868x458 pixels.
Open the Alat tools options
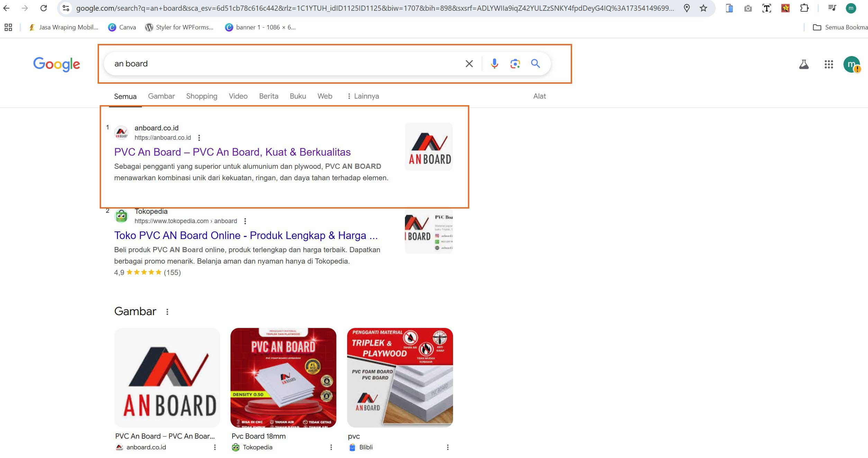(x=539, y=96)
